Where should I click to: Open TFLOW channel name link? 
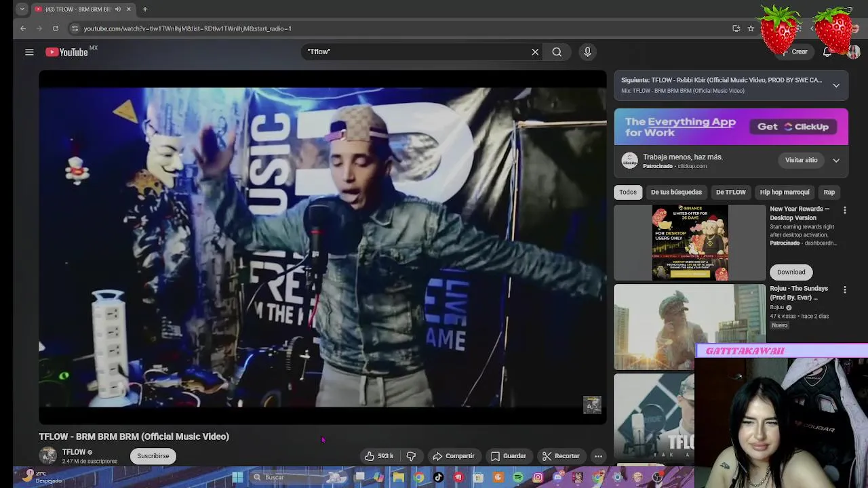[x=74, y=452]
